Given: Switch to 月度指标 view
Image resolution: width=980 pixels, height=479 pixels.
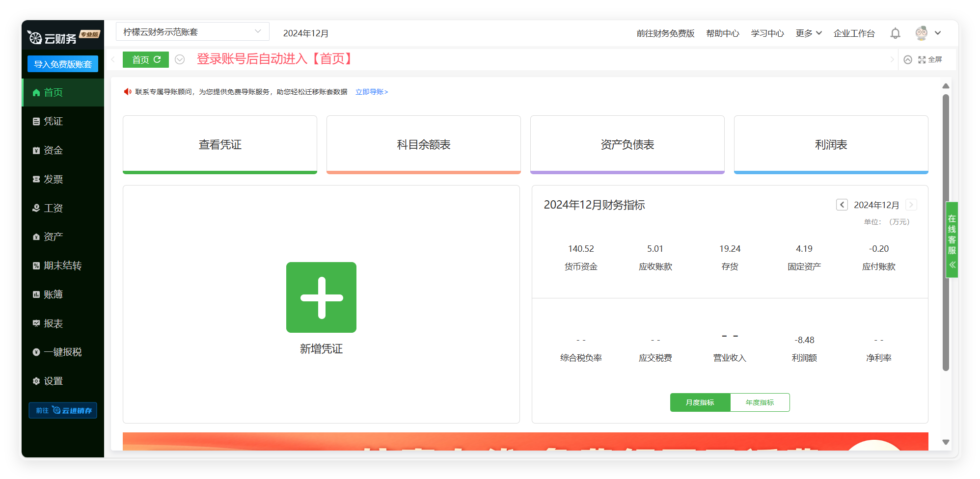Looking at the screenshot, I should coord(700,402).
